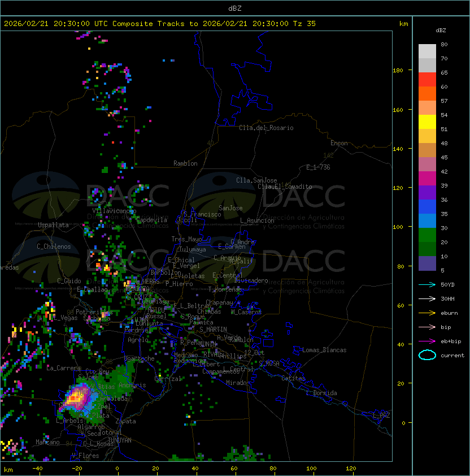Click the 'C_Chilenos' map label
Viewport: 470px width, 476px height.
pos(54,246)
